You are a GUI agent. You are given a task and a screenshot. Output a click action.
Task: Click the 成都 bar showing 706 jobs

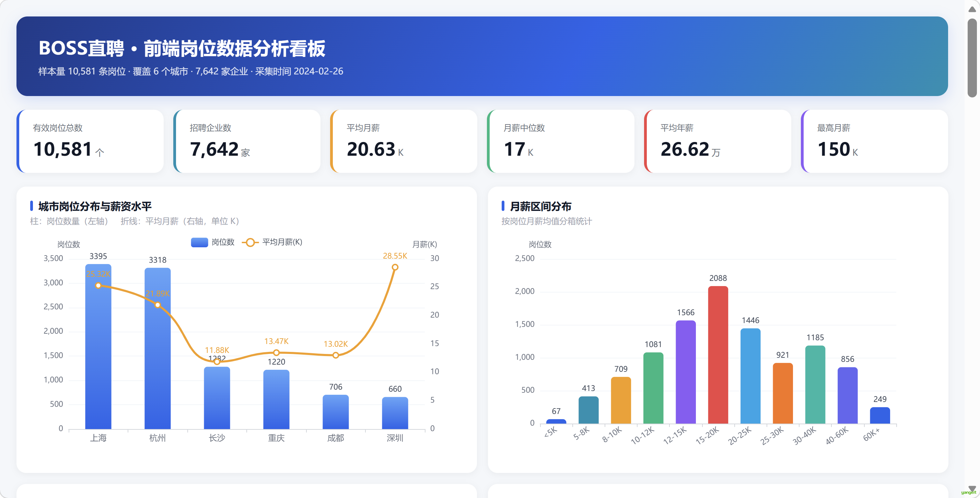pyautogui.click(x=336, y=412)
